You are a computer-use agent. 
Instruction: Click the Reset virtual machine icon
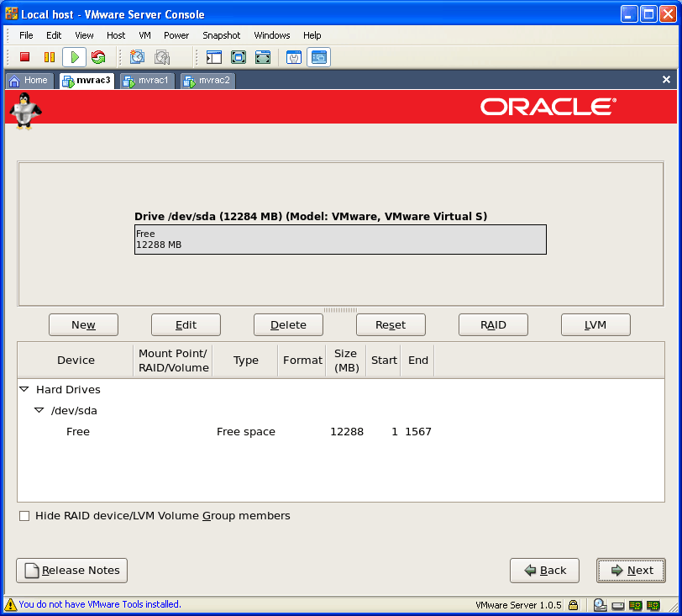point(98,57)
